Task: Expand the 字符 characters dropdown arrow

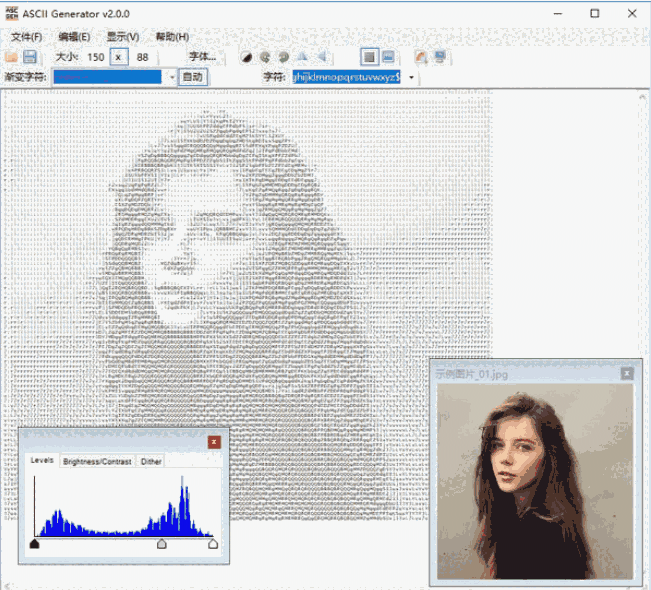Action: tap(411, 77)
